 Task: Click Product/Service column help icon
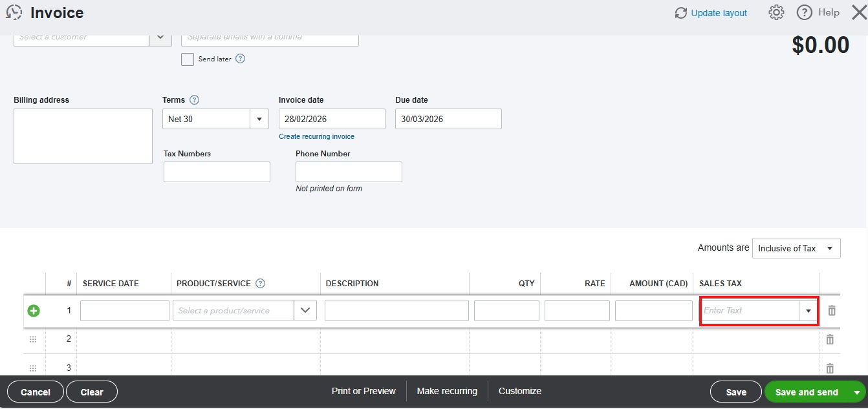click(x=261, y=283)
